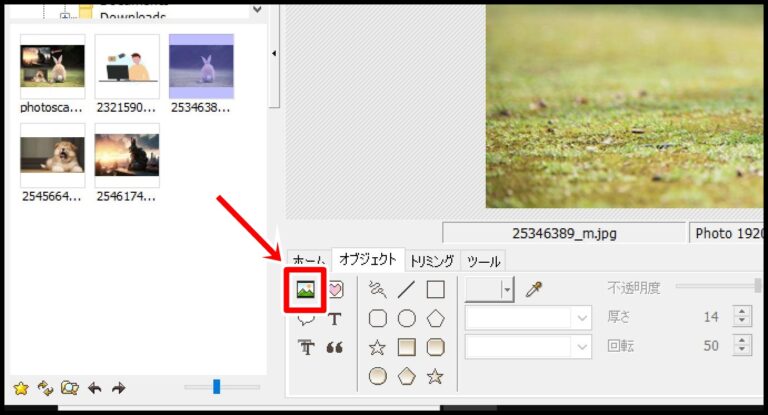Select the 2546174... cat sunset thumbnail
This screenshot has width=768, height=415.
pyautogui.click(x=127, y=155)
